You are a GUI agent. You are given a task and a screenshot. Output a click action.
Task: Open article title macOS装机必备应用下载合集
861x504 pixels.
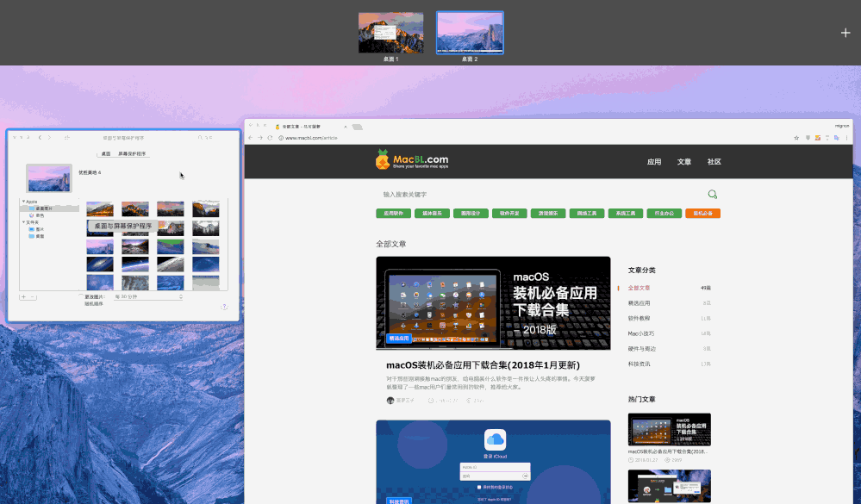(483, 365)
